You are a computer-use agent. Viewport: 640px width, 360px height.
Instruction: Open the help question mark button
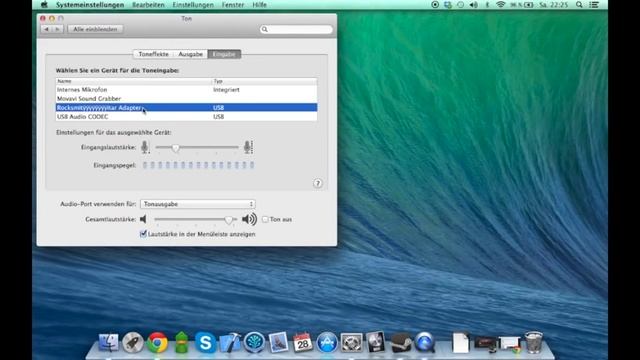coord(318,183)
